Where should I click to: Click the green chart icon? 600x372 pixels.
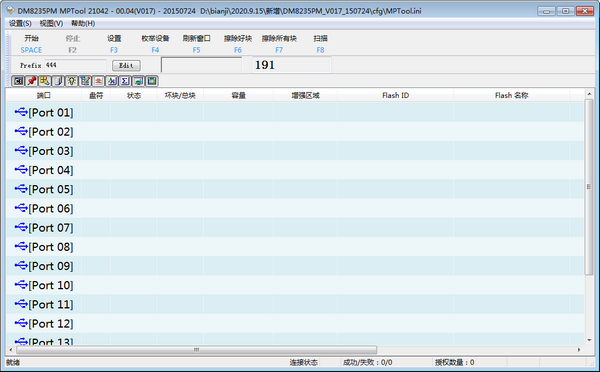point(112,81)
